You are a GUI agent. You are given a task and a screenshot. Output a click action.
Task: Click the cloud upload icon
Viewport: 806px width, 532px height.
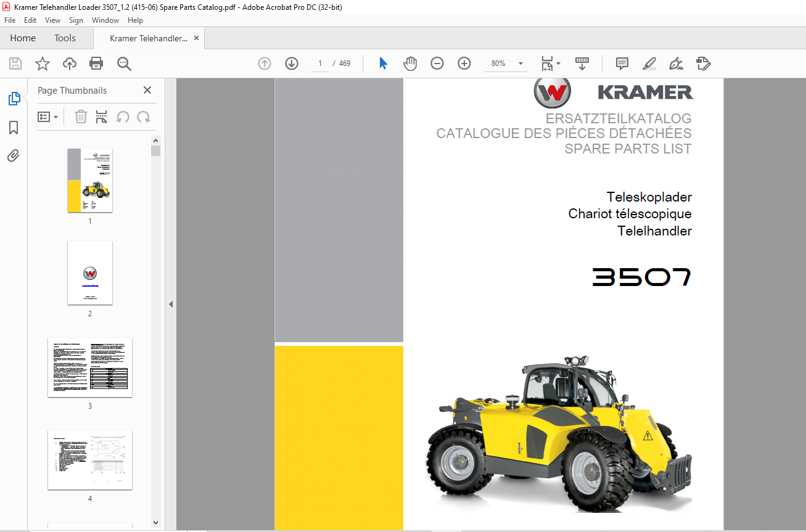pyautogui.click(x=70, y=63)
